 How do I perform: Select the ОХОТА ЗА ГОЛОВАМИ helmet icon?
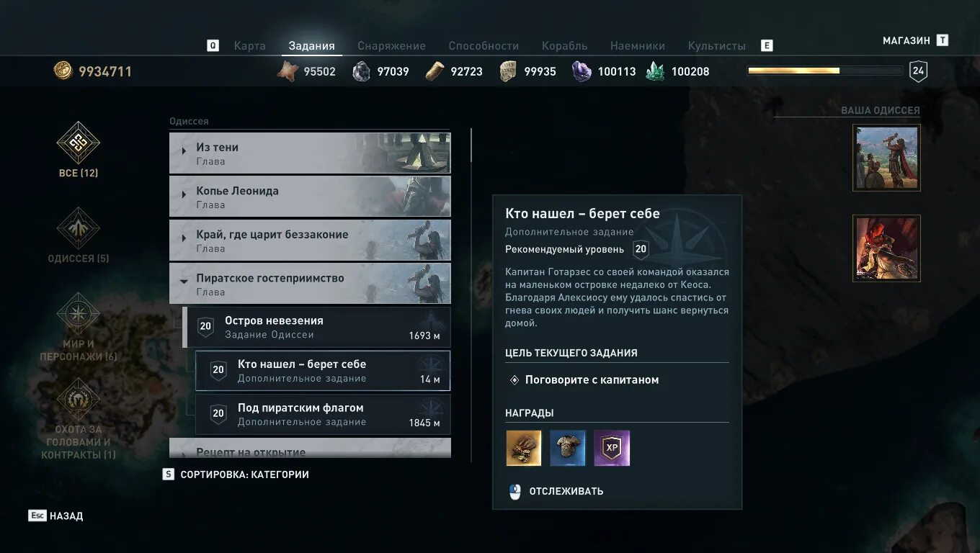click(x=79, y=399)
